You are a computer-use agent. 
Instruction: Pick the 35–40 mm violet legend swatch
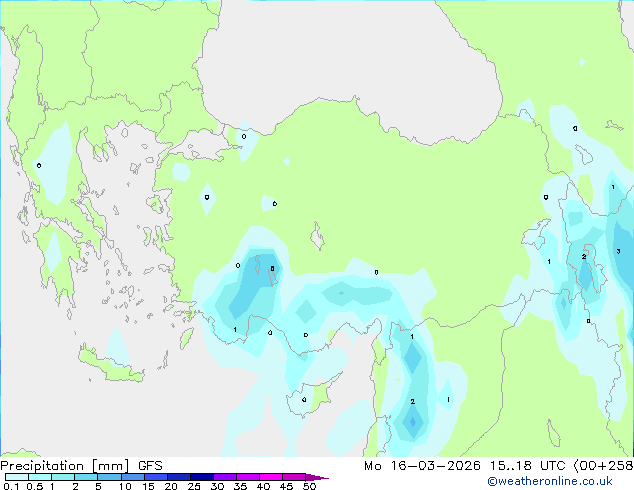[247, 477]
